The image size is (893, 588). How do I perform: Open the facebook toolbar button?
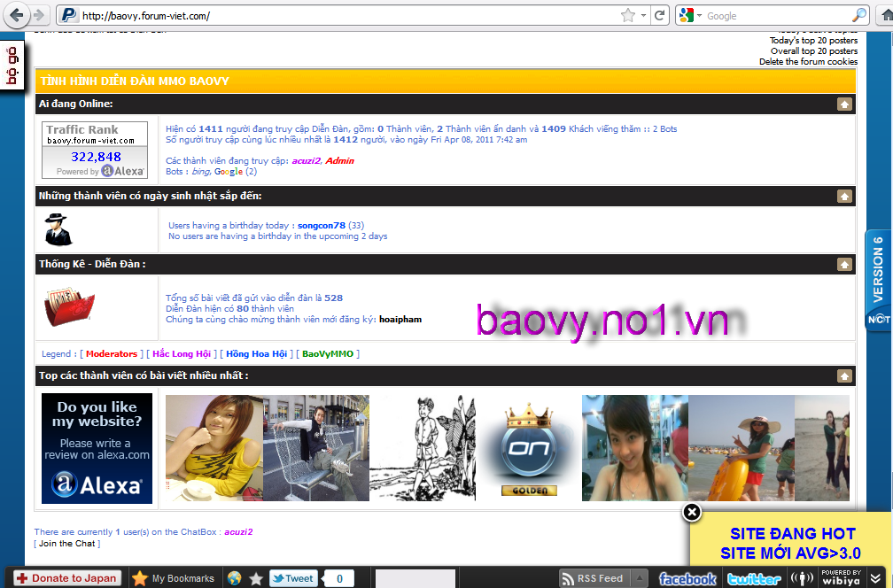(x=687, y=579)
